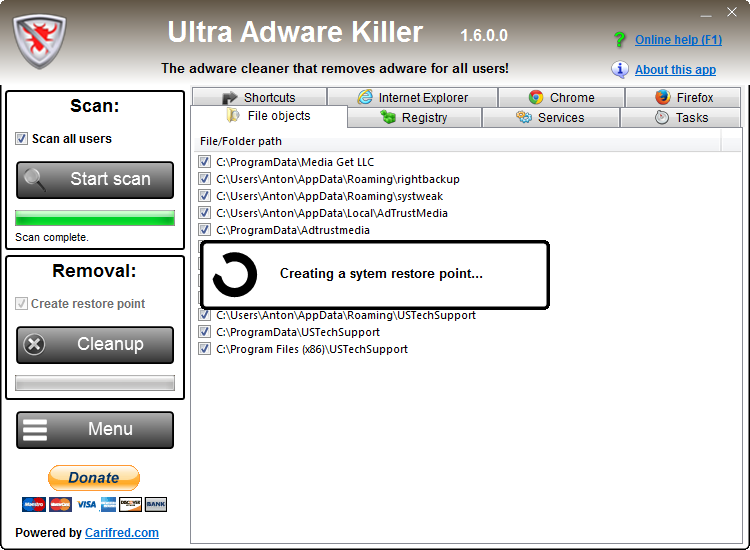Open the Online help (F1) link
This screenshot has width=750, height=550.
coord(678,40)
